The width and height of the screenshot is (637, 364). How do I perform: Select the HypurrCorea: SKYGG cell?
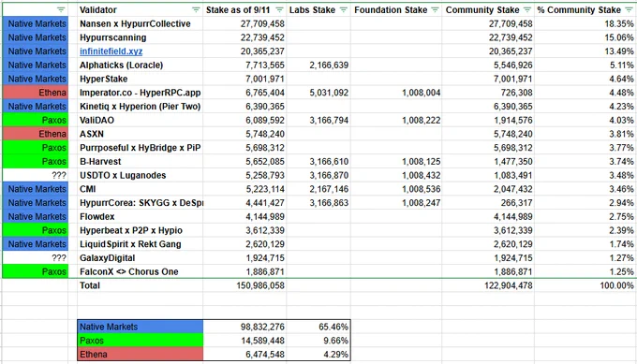[141, 203]
